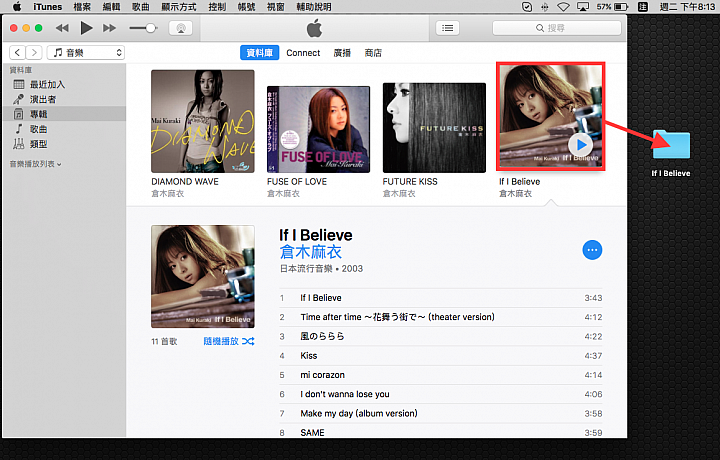Open the 輔助說明 menu
720x460 pixels.
point(314,7)
